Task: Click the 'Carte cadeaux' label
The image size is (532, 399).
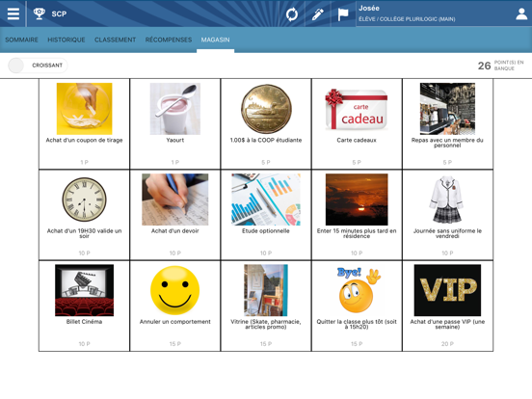Action: click(357, 140)
